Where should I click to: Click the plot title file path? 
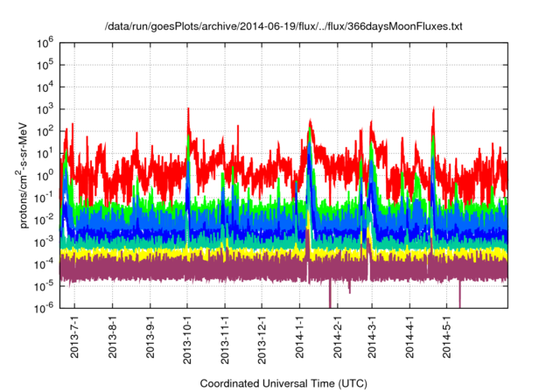[x=283, y=27]
